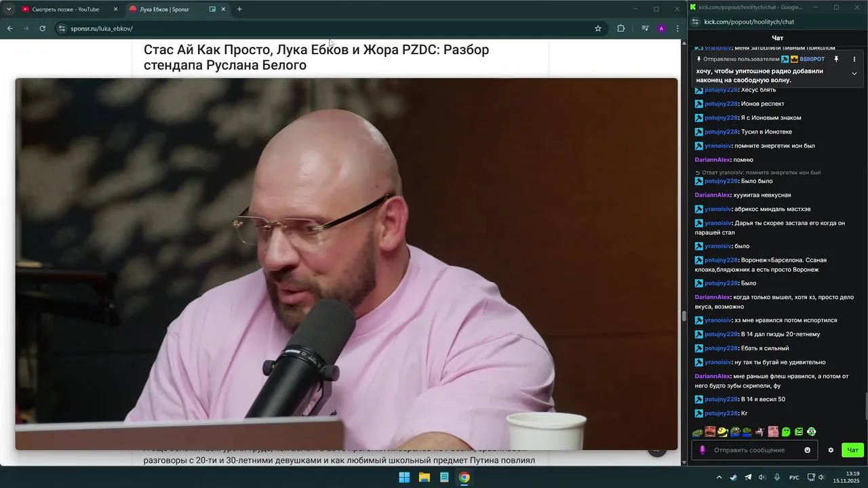
Task: Select the angry green square emote
Action: point(799,432)
